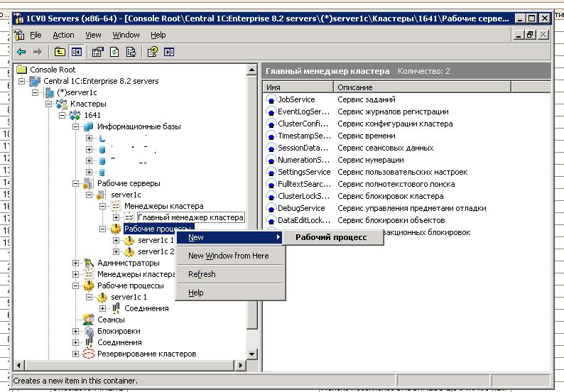564x392 pixels.
Task: Click the Forward arrow toolbar icon
Action: [38, 52]
